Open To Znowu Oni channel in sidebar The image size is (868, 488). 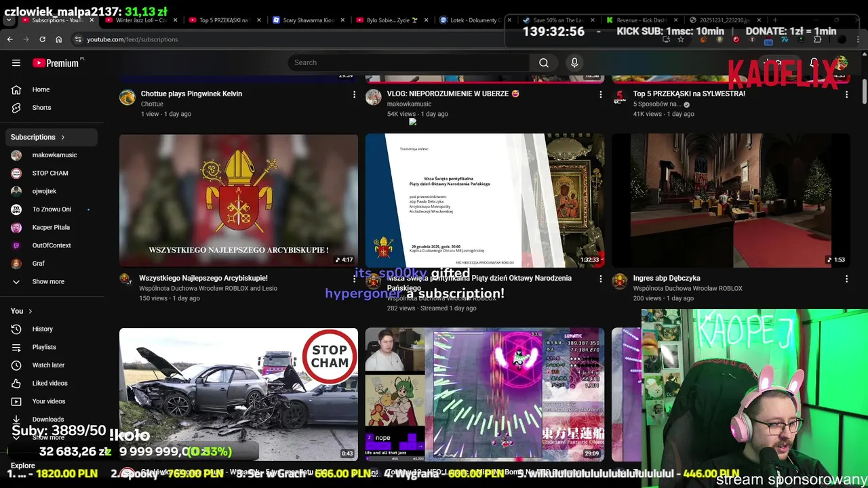point(53,209)
